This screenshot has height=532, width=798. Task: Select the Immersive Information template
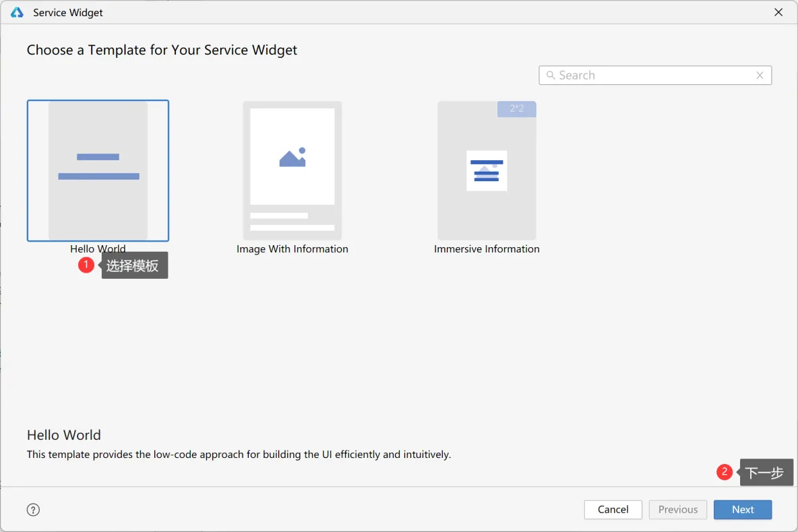click(487, 170)
